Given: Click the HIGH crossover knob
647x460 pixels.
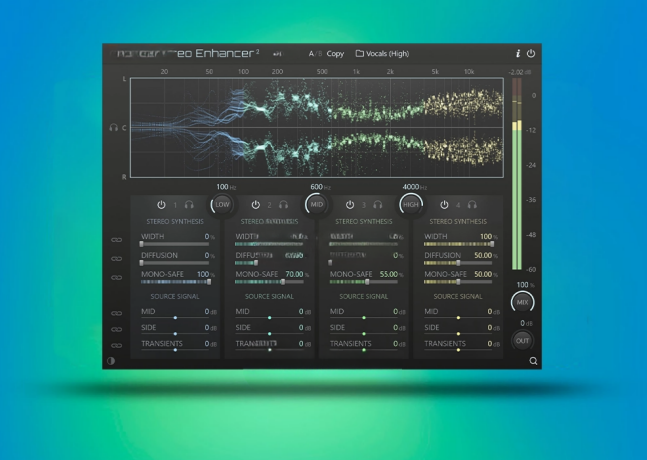Looking at the screenshot, I should tap(411, 205).
